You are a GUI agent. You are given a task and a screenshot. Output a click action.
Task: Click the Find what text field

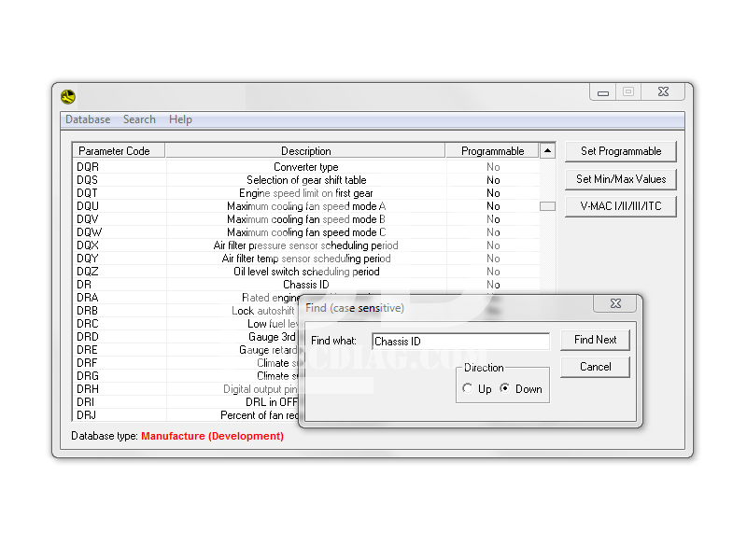(460, 342)
